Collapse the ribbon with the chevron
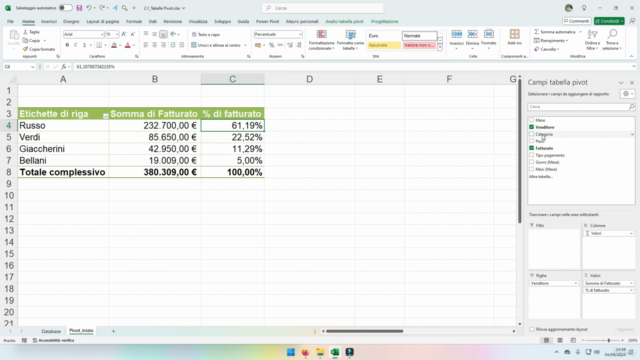Image resolution: width=640 pixels, height=360 pixels. 631,56
